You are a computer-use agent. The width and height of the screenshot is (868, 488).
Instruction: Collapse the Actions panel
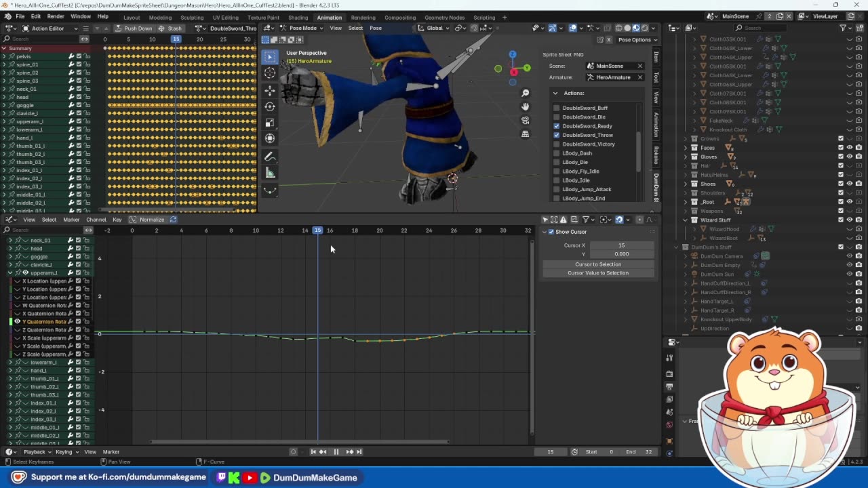tap(555, 93)
